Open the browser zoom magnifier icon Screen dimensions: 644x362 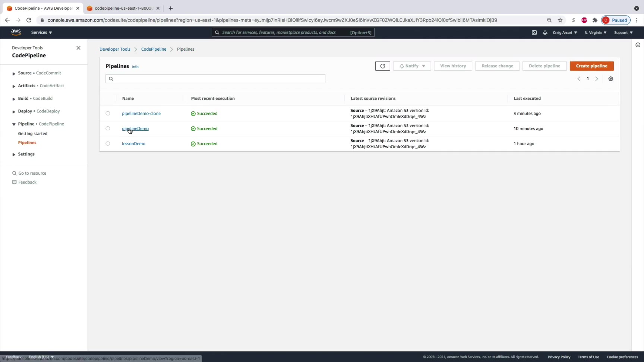(x=549, y=20)
